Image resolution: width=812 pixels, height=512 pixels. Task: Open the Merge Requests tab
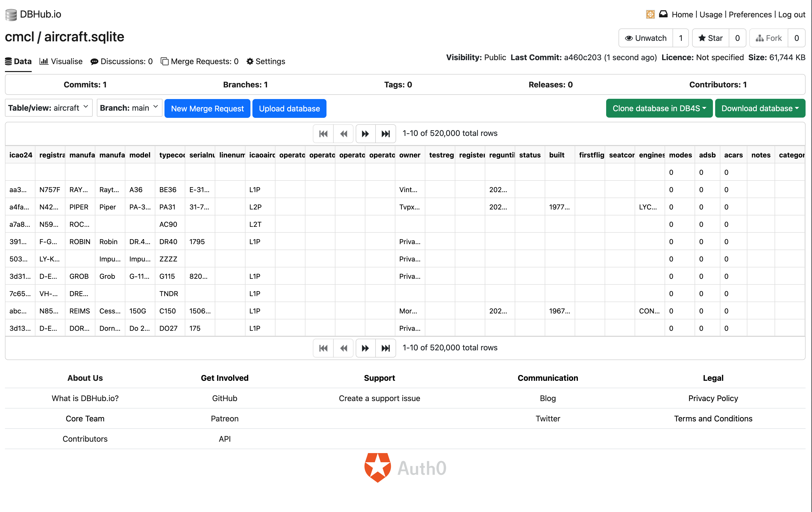click(x=200, y=61)
